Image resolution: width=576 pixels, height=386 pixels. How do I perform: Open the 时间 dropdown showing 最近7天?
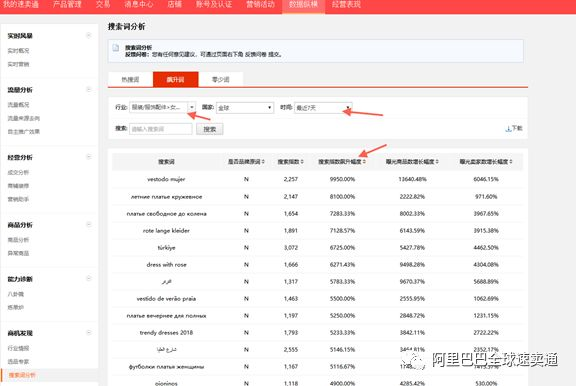(323, 108)
